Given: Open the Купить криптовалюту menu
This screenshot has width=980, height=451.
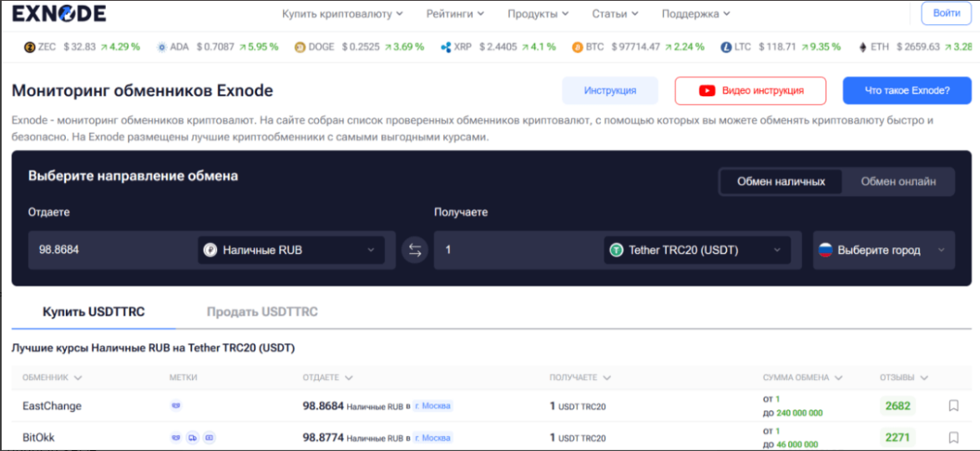Looking at the screenshot, I should (342, 13).
